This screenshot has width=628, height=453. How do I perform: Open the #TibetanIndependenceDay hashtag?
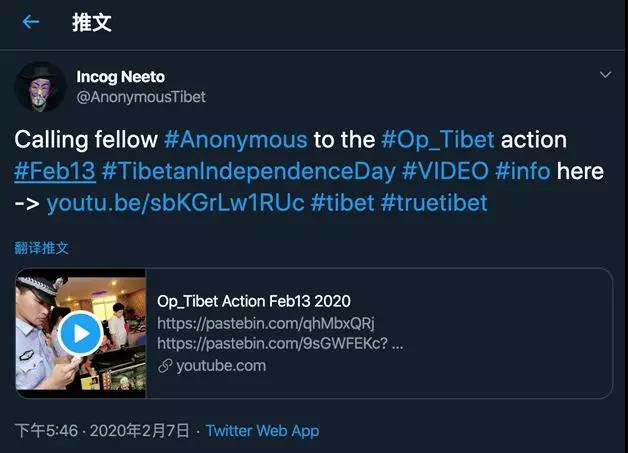click(x=248, y=171)
